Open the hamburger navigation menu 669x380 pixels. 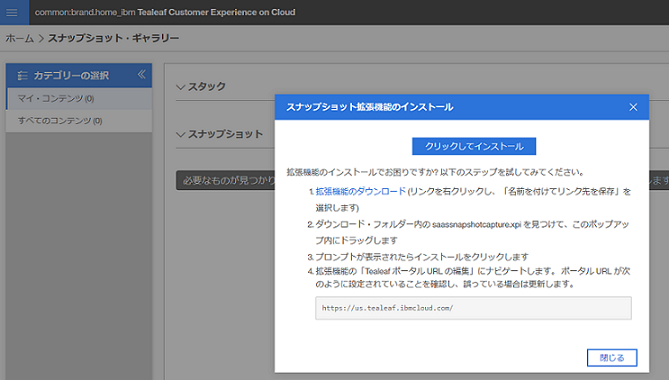12,12
